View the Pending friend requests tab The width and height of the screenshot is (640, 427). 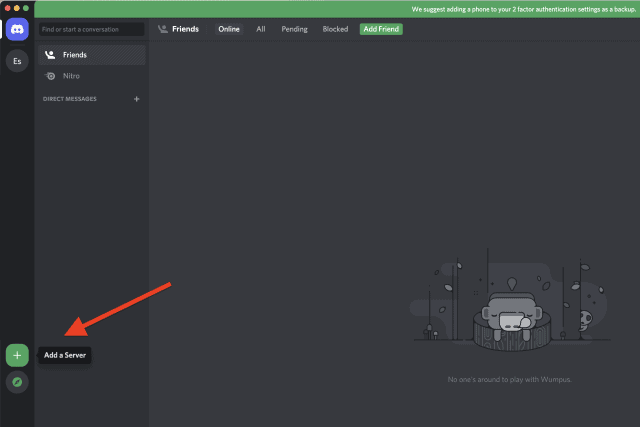[x=294, y=29]
